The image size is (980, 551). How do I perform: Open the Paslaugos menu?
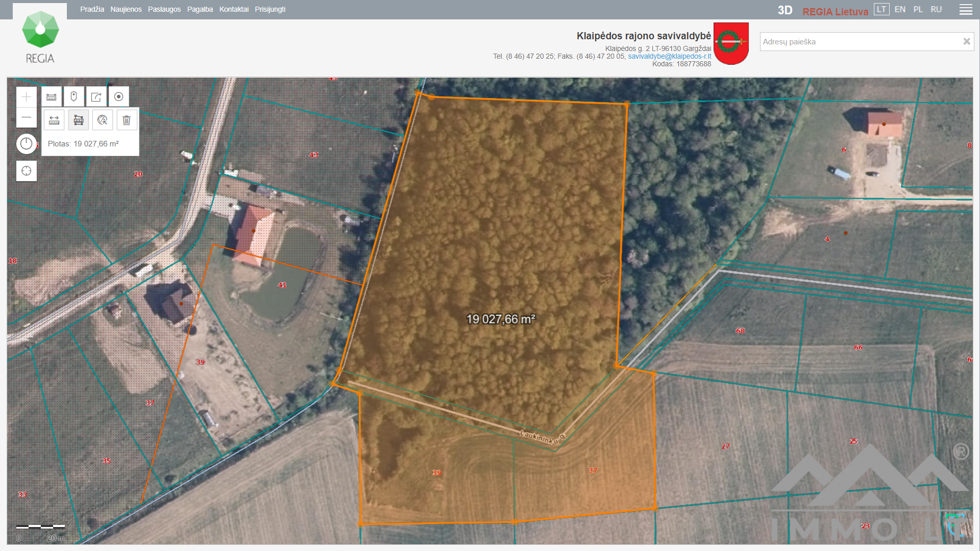pos(164,9)
